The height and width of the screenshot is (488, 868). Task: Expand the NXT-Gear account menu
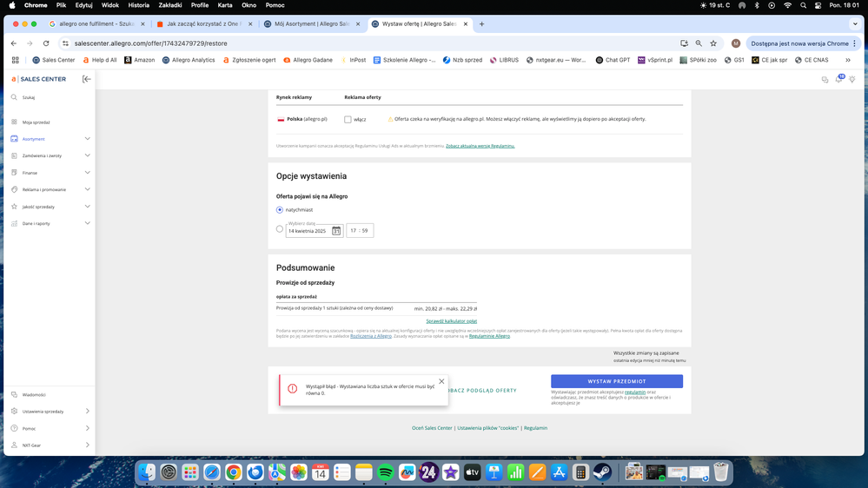pyautogui.click(x=88, y=445)
